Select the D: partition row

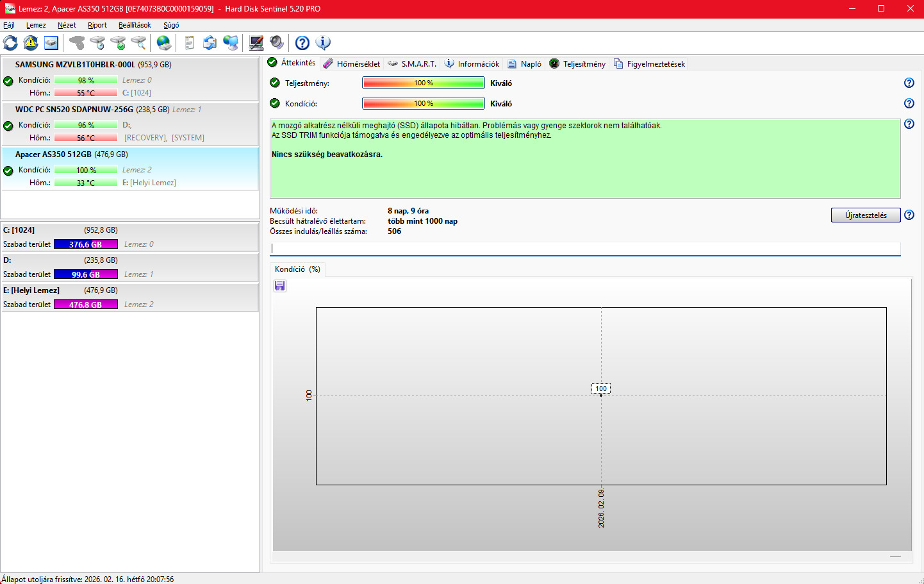coord(130,267)
